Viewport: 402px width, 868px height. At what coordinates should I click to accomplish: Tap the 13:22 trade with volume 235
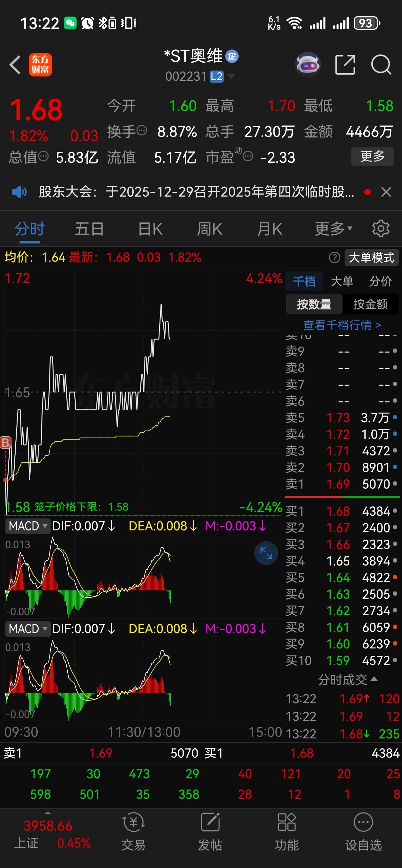342,734
